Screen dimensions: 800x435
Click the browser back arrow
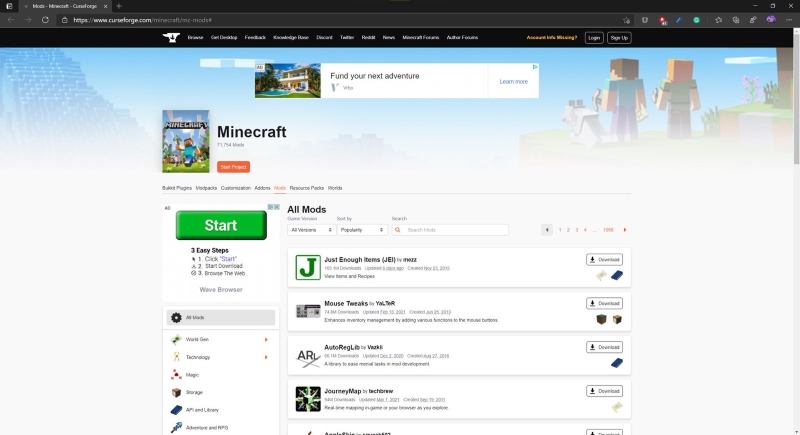(11, 20)
